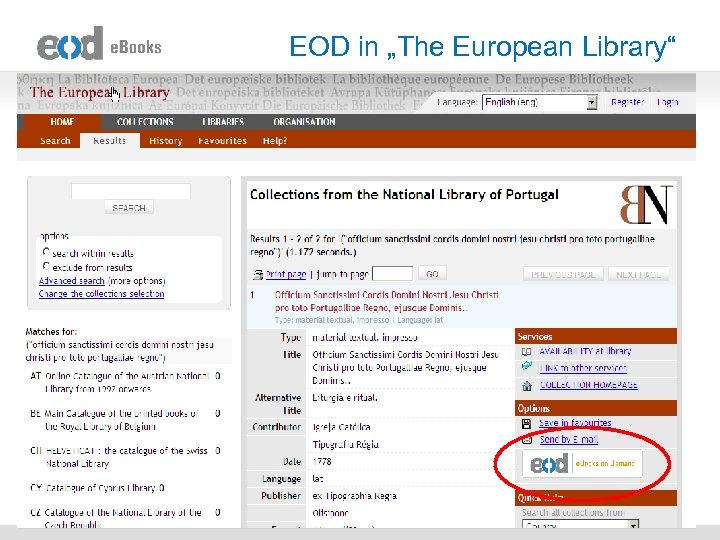Select AT Online Catalogue of the Austrian National Library

click(125, 382)
